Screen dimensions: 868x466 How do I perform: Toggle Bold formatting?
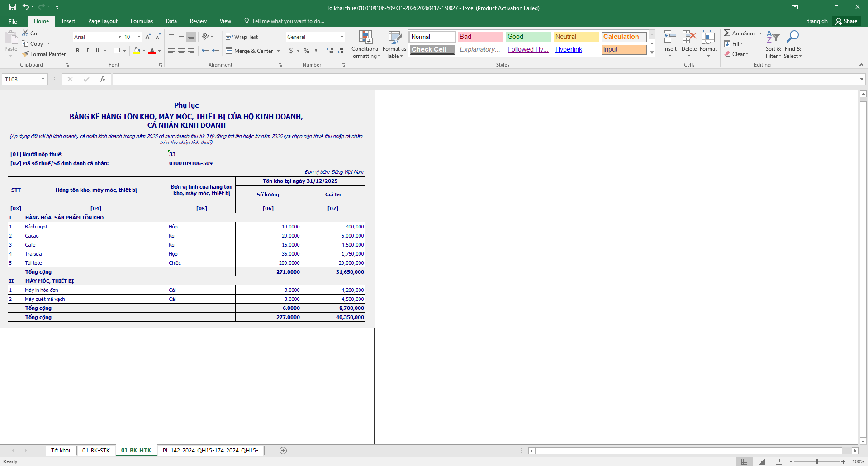click(x=77, y=51)
